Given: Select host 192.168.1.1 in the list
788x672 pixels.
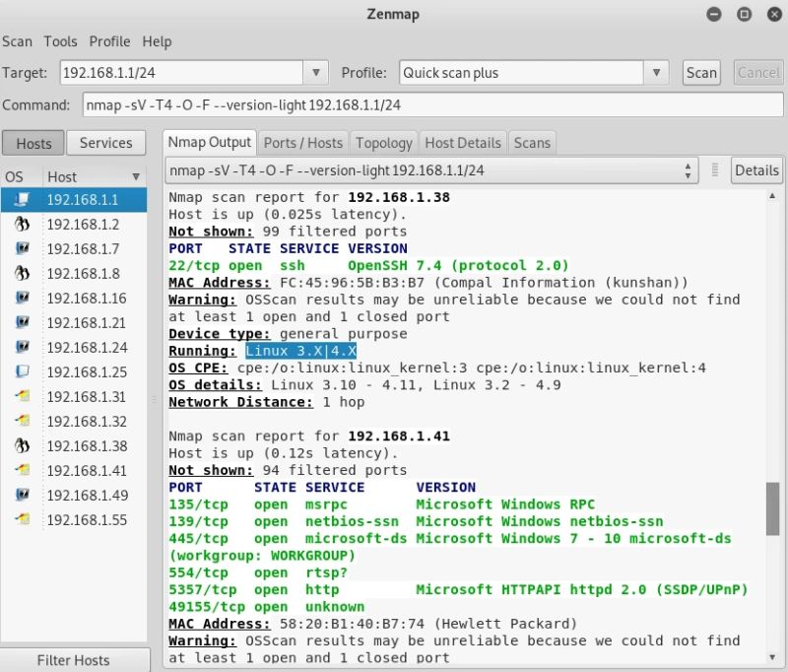Looking at the screenshot, I should 74,200.
